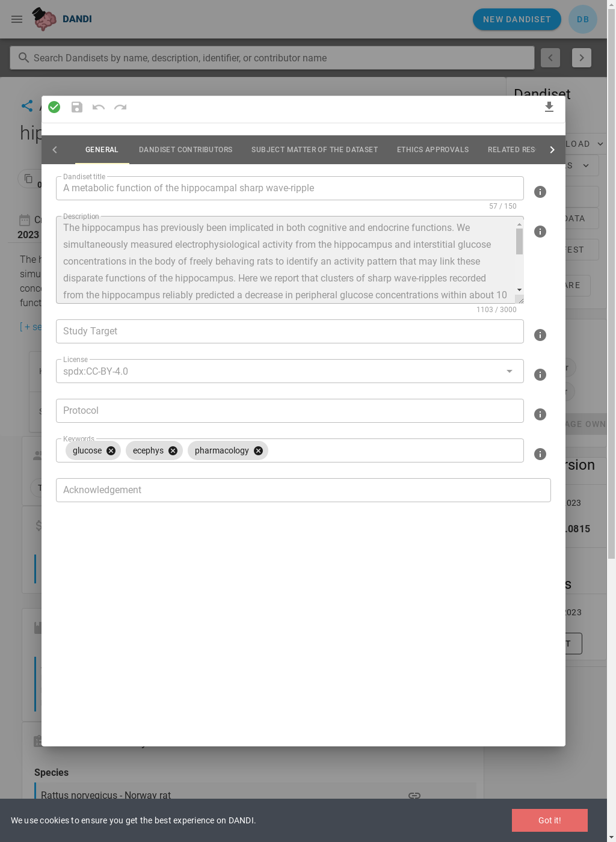Screen dimensions: 616x842
Task: Open the DB user avatar menu
Action: point(583,19)
